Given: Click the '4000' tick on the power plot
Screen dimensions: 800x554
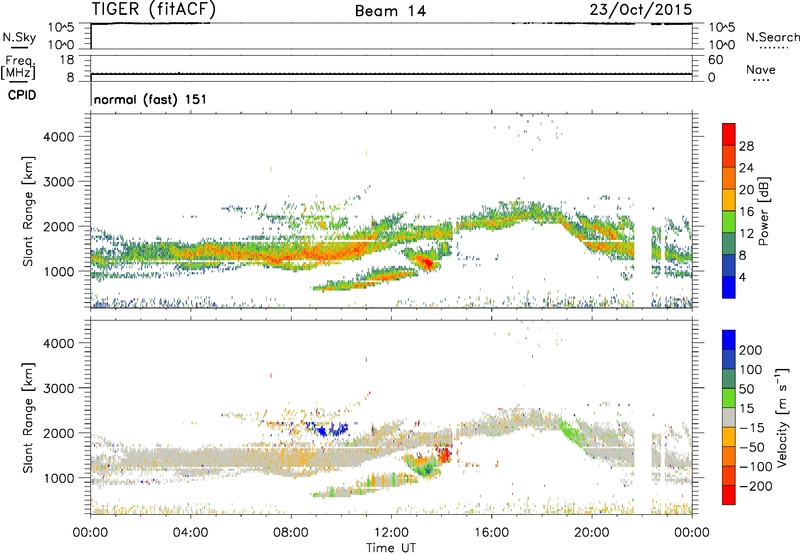Looking at the screenshot, I should (58, 137).
